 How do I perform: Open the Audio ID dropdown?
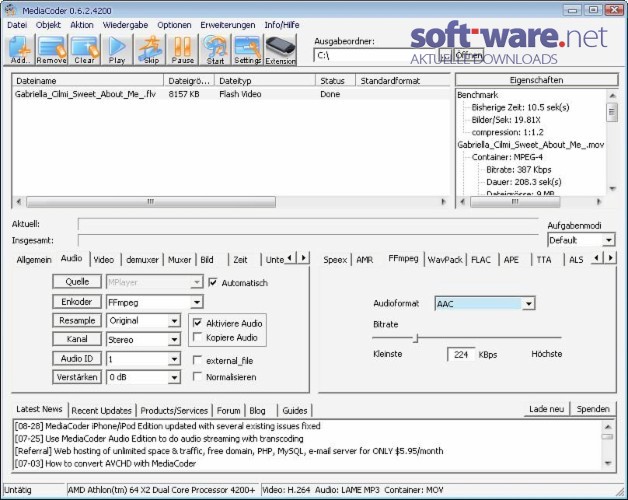(x=174, y=359)
